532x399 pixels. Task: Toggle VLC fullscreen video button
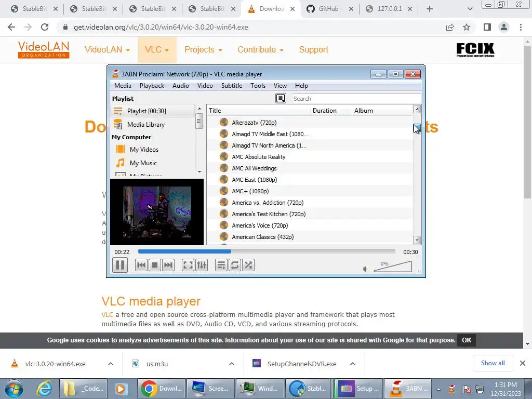click(x=188, y=265)
